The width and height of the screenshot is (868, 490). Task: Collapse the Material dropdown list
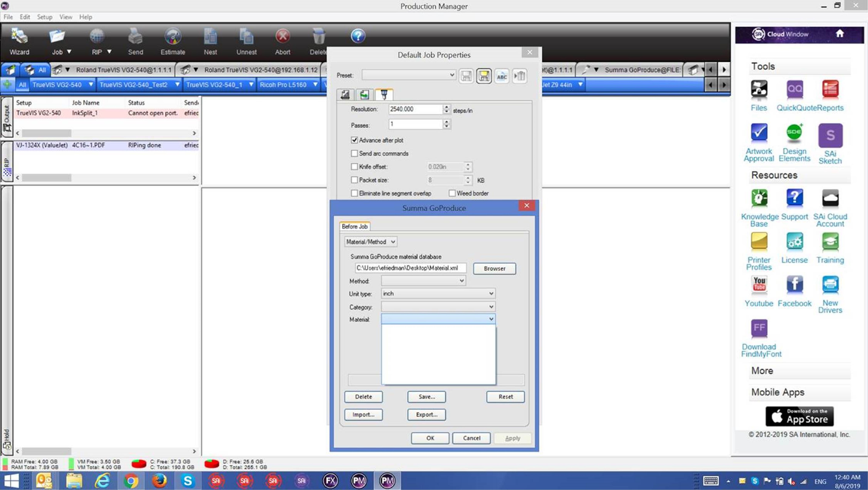[x=491, y=319]
